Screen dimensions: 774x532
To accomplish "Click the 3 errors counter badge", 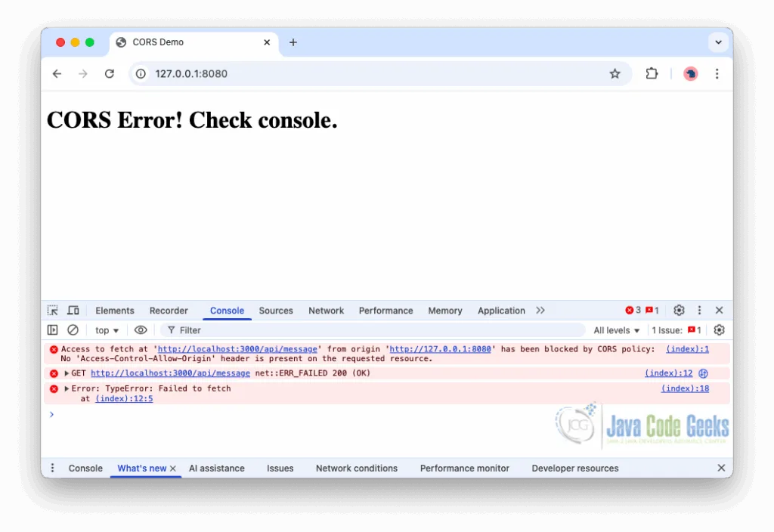I will tap(633, 310).
